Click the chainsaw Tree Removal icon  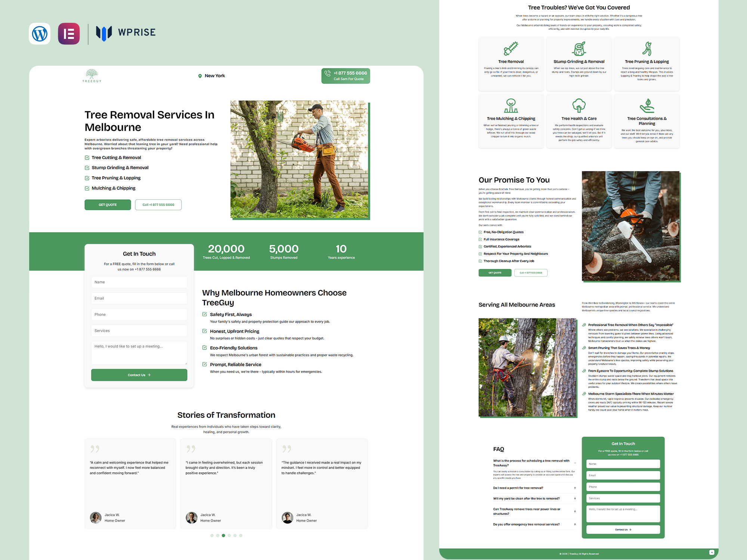(511, 49)
